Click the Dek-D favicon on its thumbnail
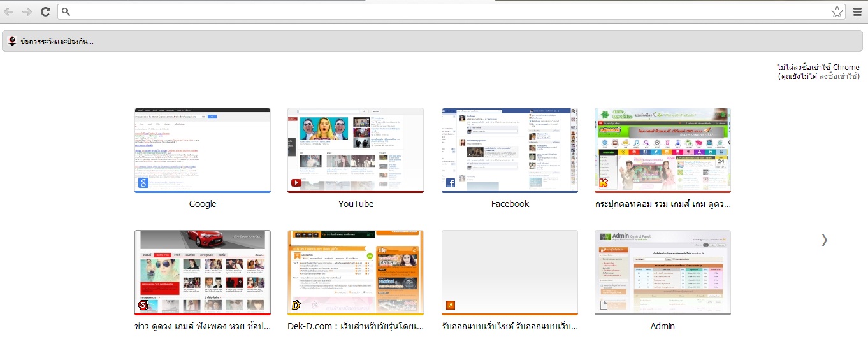 [296, 306]
